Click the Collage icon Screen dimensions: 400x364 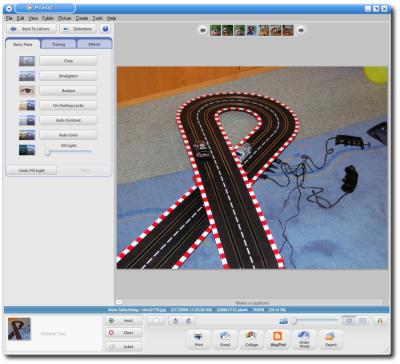tap(251, 339)
